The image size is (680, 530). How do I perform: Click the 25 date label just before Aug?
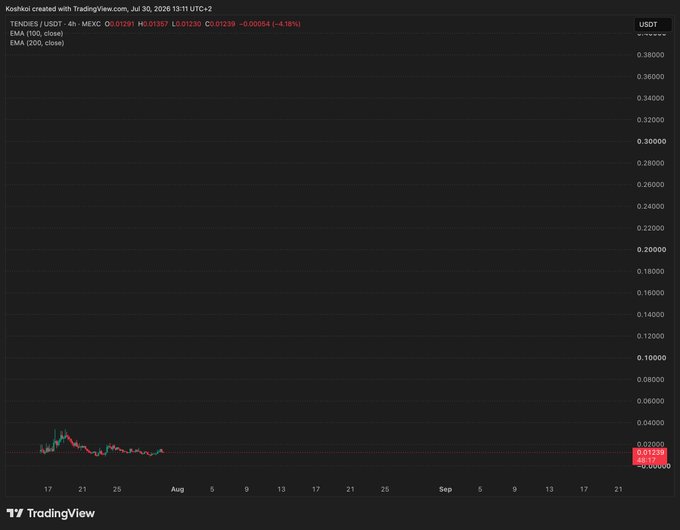coord(117,489)
